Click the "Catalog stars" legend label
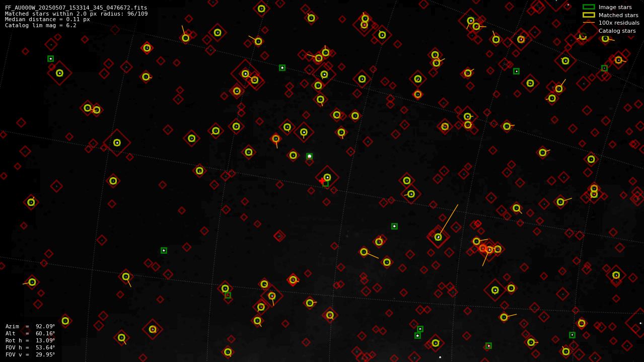644x362 pixels. click(617, 31)
